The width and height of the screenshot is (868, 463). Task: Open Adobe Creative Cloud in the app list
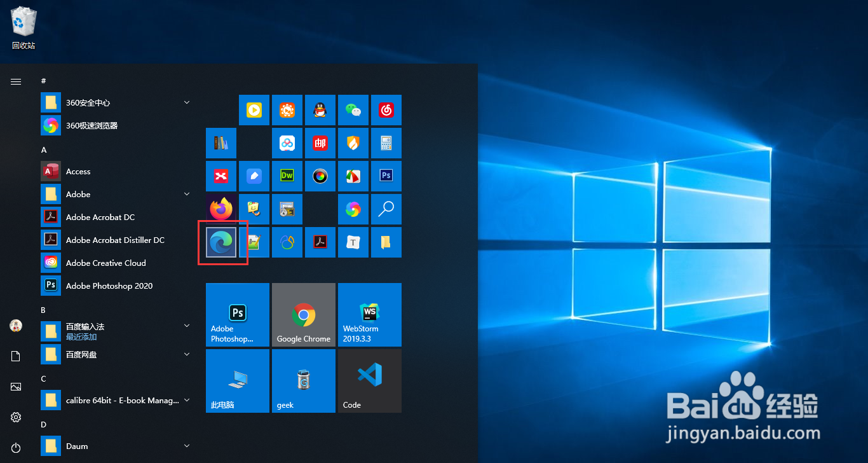tap(117, 263)
